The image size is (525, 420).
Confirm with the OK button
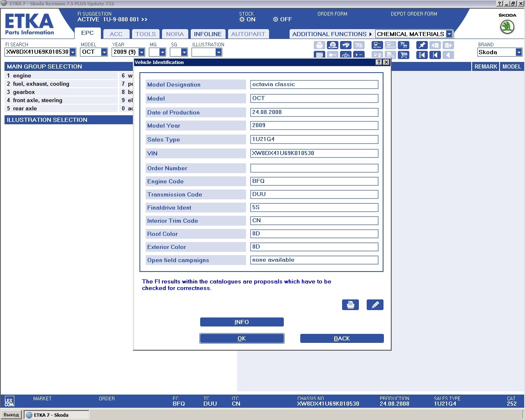point(242,338)
